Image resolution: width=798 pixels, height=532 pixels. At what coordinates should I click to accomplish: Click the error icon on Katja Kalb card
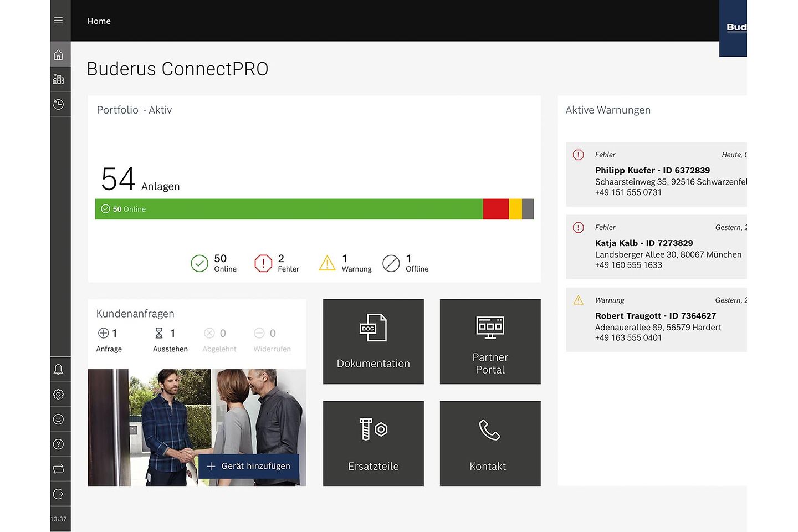[578, 228]
